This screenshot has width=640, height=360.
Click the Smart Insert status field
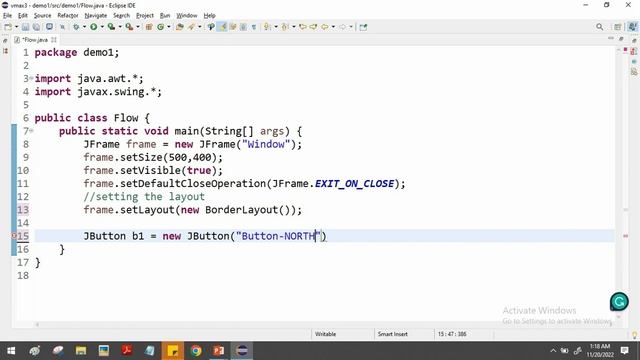392,334
